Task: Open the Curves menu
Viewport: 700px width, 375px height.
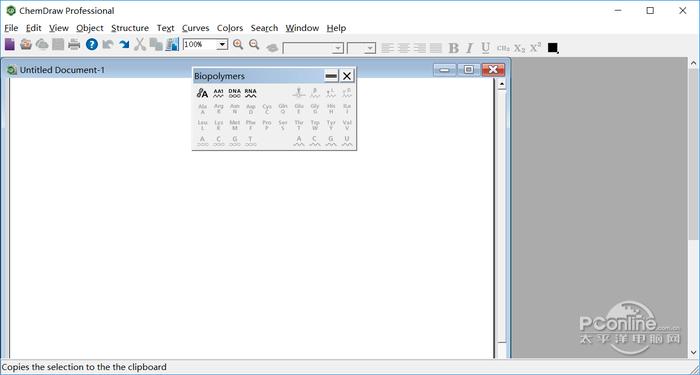Action: tap(196, 28)
